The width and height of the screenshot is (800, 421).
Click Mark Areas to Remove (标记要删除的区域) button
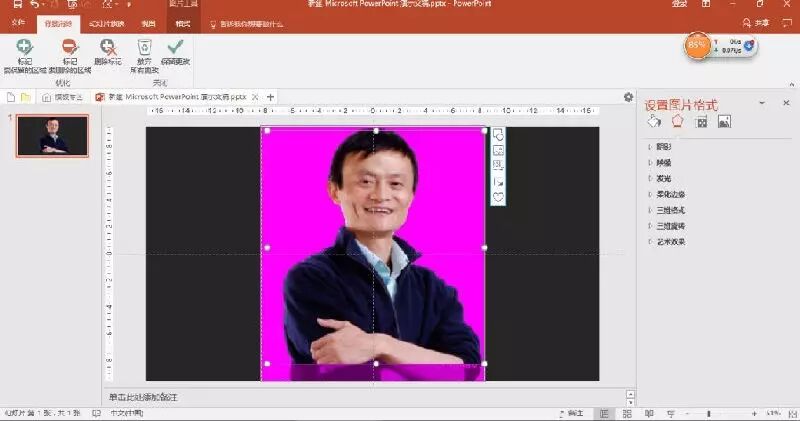point(70,55)
